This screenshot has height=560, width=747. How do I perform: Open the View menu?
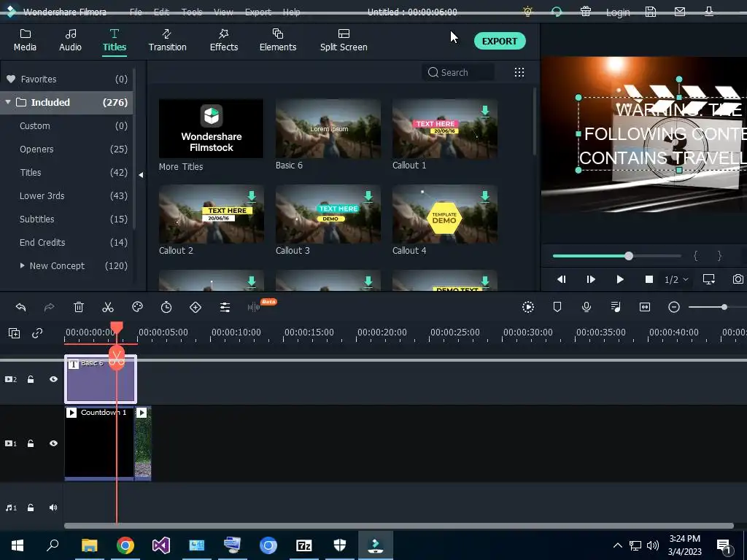(223, 12)
